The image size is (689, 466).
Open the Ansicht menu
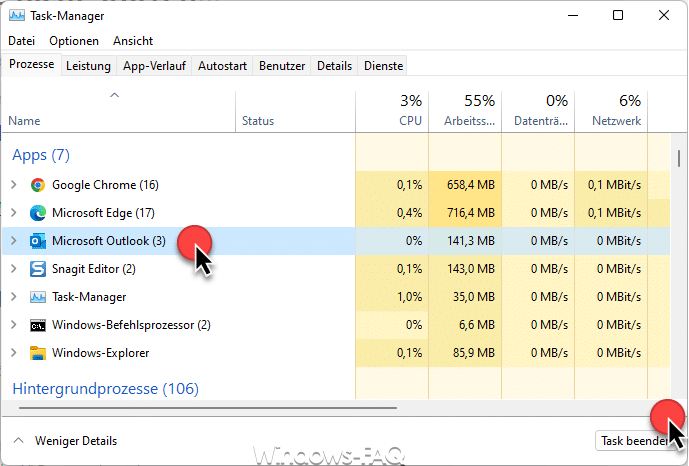coord(133,41)
